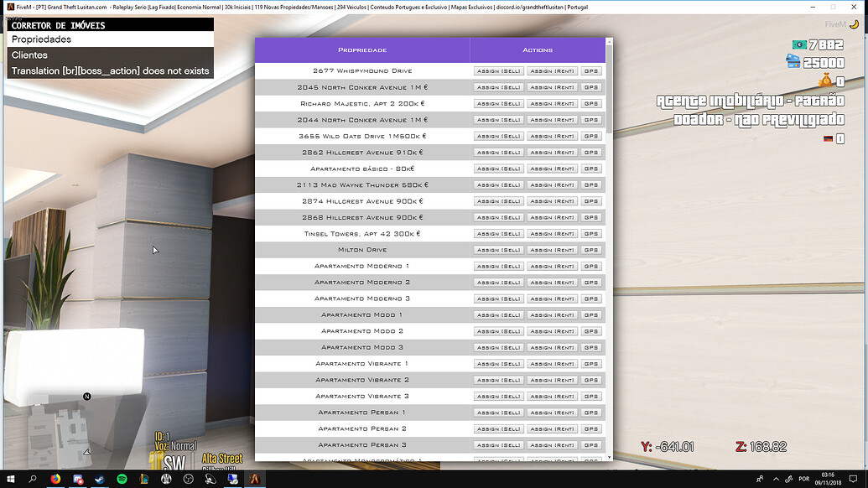Click the Actions column header
Viewport: 868px width, 488px height.
tap(538, 49)
